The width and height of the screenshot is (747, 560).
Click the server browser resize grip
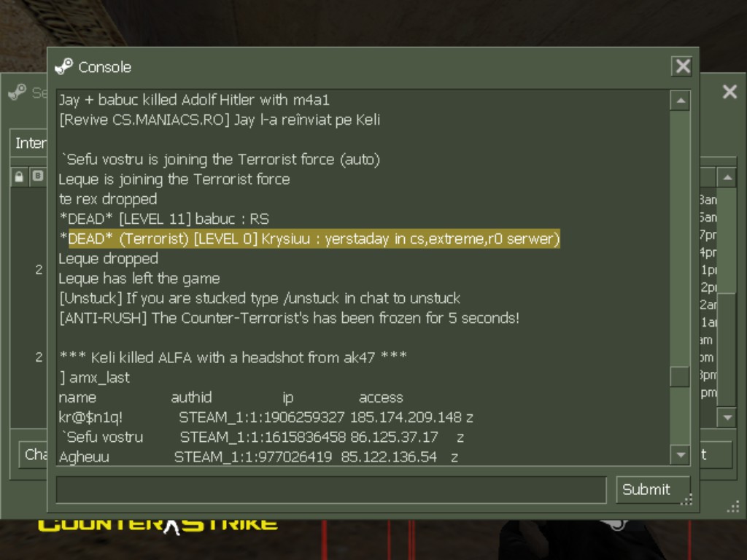pos(733,507)
